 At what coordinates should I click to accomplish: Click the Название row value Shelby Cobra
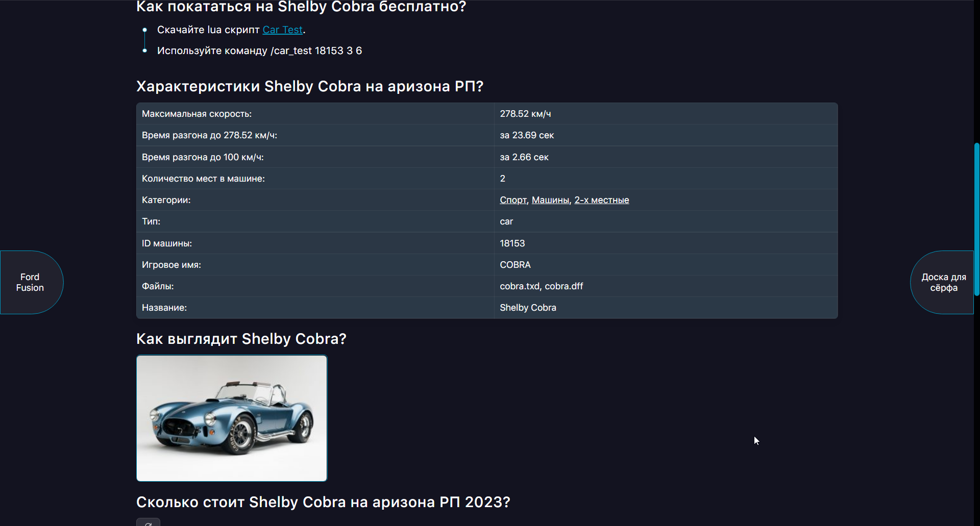[x=528, y=308]
